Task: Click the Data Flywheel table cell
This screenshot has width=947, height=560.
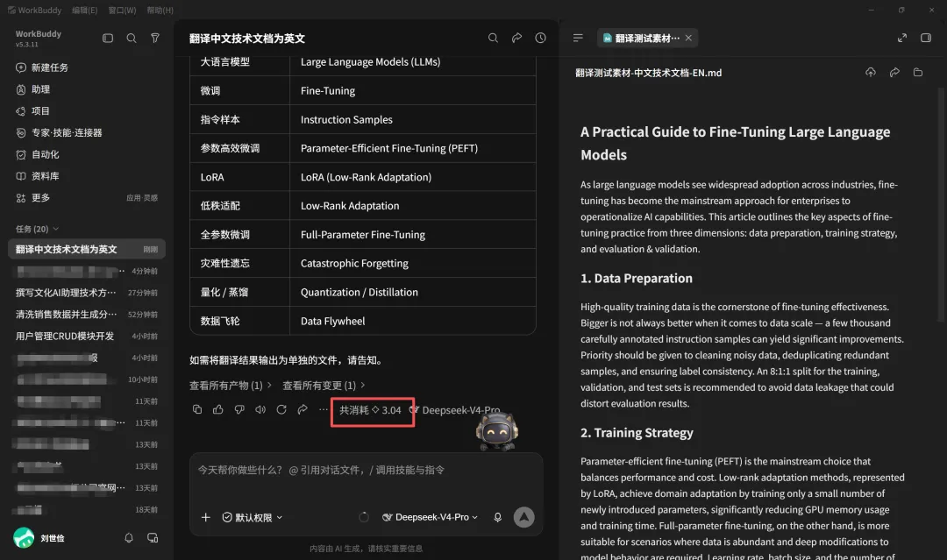Action: click(x=412, y=321)
